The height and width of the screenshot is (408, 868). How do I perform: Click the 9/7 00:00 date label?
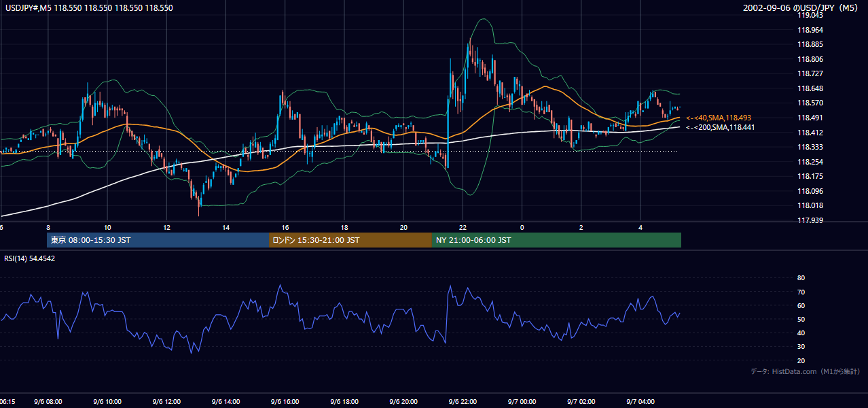pos(522,402)
